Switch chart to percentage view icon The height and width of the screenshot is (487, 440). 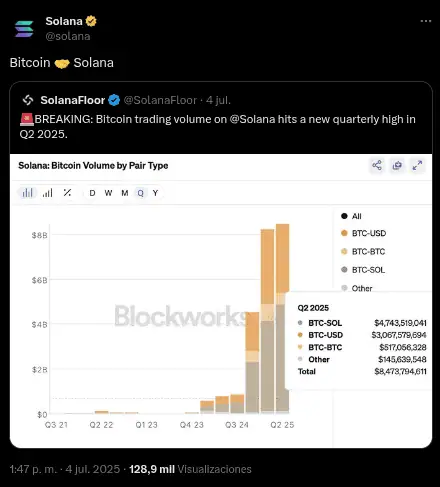pos(67,193)
